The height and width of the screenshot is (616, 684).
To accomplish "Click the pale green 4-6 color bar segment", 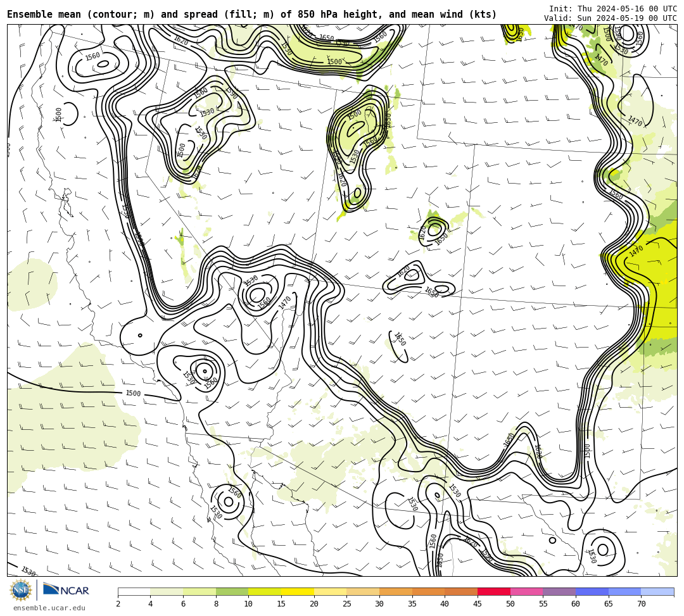I will pos(167,591).
